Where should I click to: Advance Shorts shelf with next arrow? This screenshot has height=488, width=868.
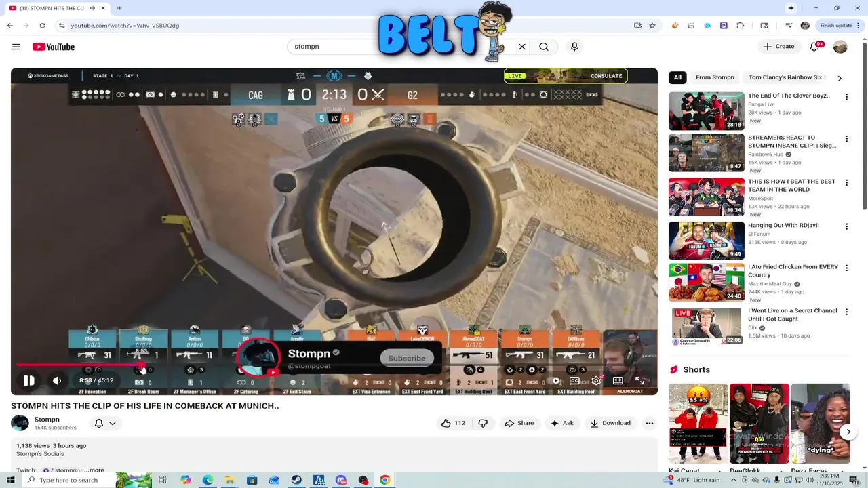(x=848, y=432)
